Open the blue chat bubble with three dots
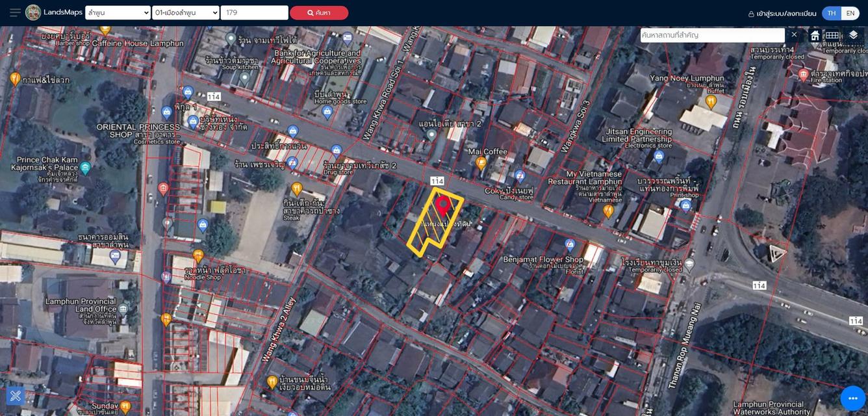Image resolution: width=868 pixels, height=416 pixels. (852, 398)
